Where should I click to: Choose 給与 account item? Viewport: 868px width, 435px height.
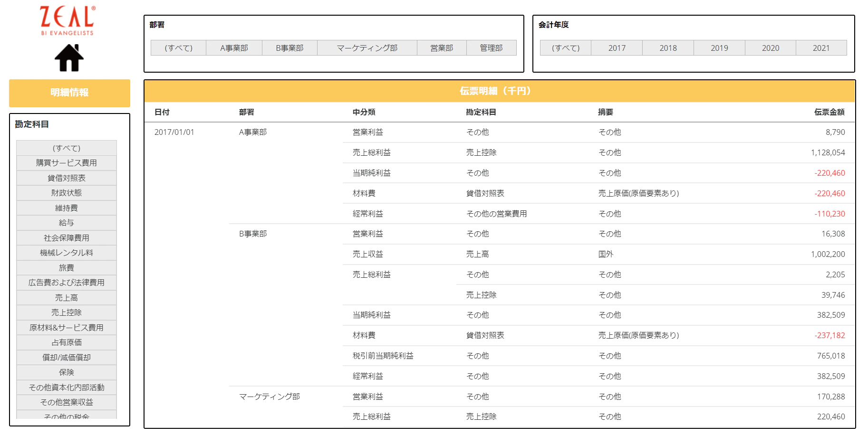[67, 223]
